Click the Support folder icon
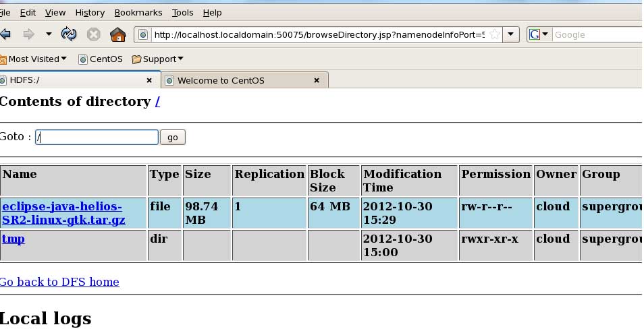Viewport: 644px width, 329px height. [136, 59]
